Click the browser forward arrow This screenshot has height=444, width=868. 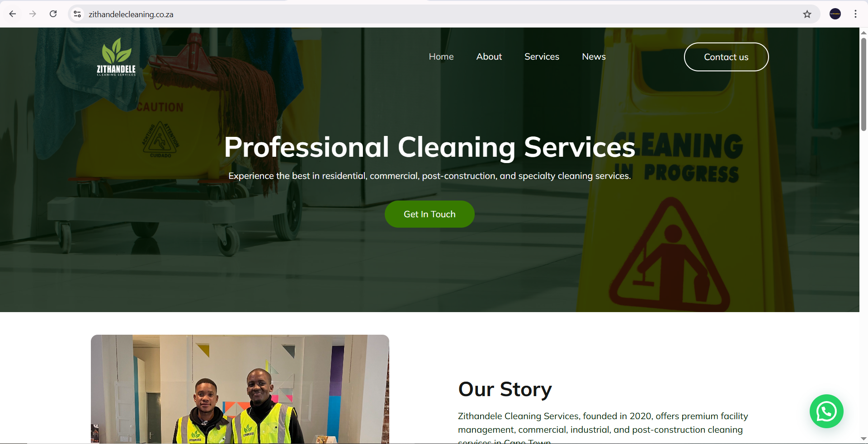coord(33,14)
